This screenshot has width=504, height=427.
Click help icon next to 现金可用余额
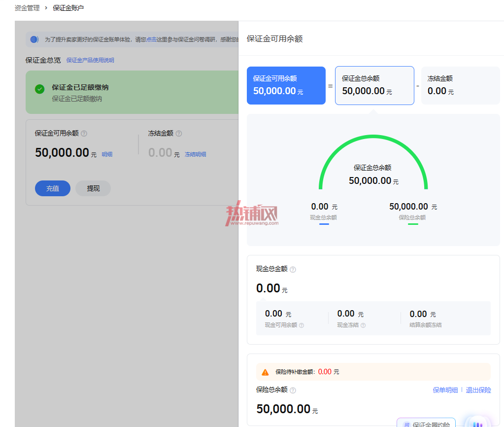(x=302, y=325)
